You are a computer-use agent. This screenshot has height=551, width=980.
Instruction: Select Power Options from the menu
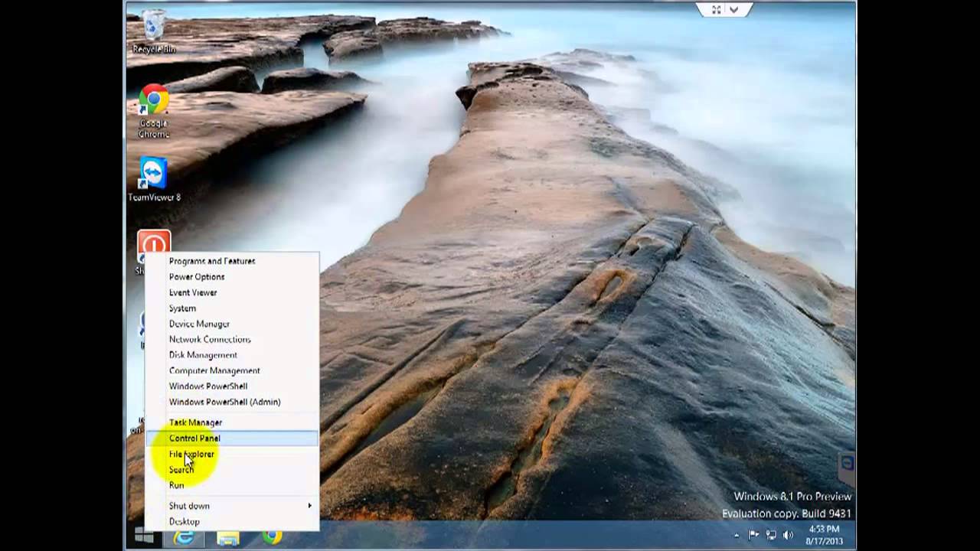[x=232, y=277]
